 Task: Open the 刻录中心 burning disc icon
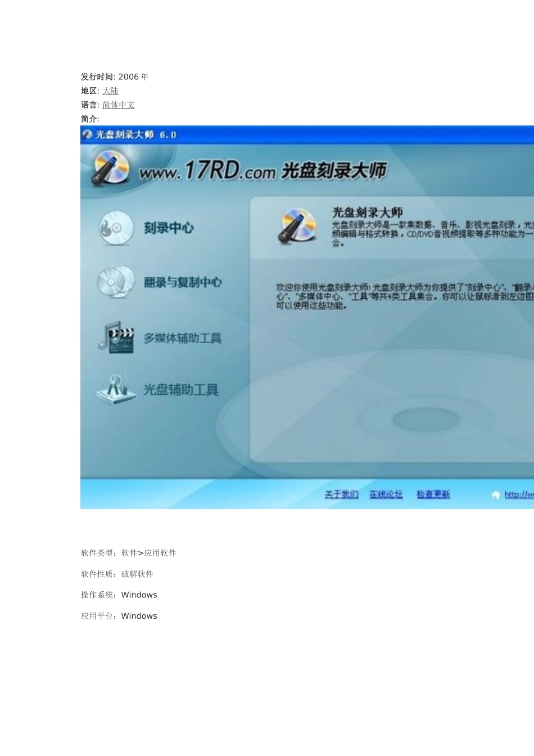tap(116, 228)
